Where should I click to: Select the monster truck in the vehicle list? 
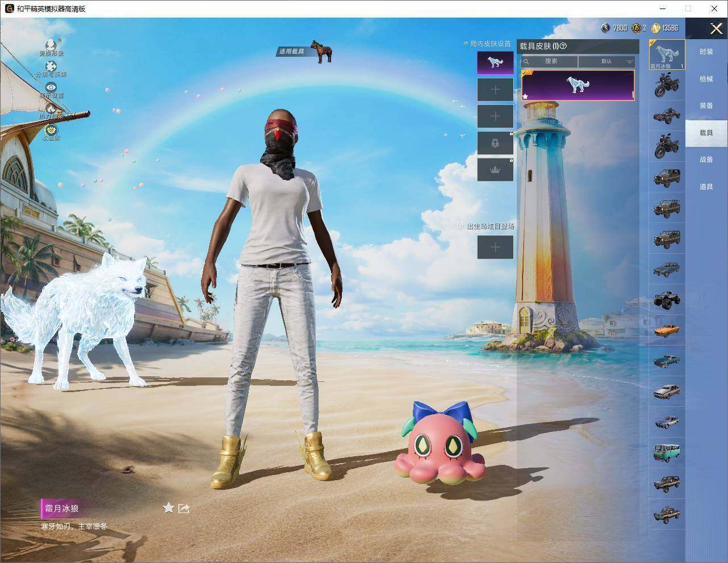pyautogui.click(x=667, y=300)
